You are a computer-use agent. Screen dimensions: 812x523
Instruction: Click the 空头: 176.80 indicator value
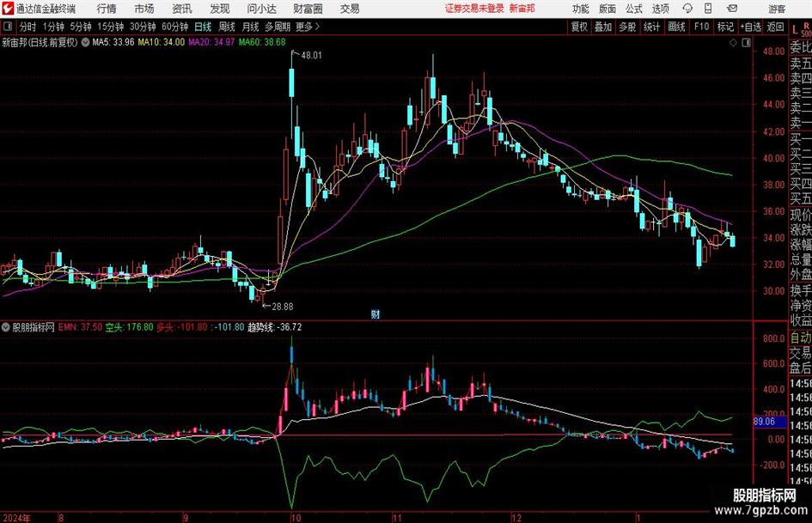(130, 327)
